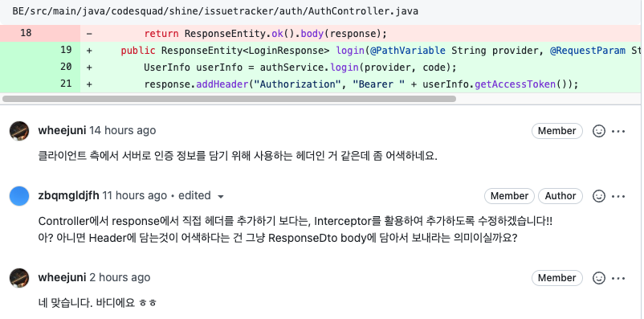
Task: Open wheejuni's avatar on 14 hours ago comment
Action: coord(19,131)
